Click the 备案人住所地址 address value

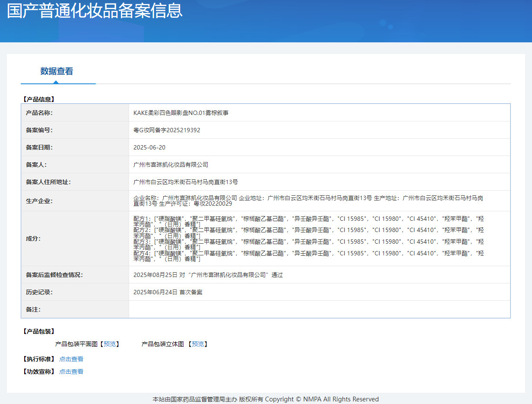click(186, 182)
